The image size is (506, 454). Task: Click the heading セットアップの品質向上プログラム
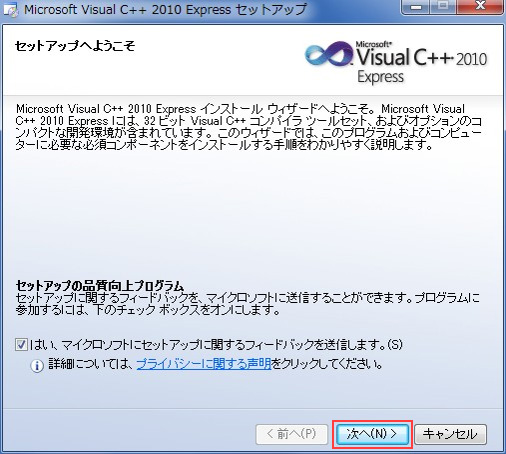tap(100, 286)
